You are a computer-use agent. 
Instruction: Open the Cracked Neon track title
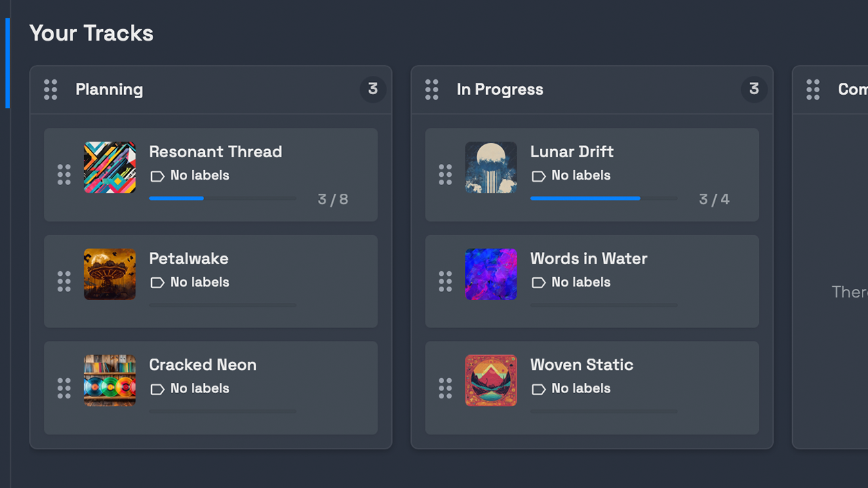coord(203,365)
